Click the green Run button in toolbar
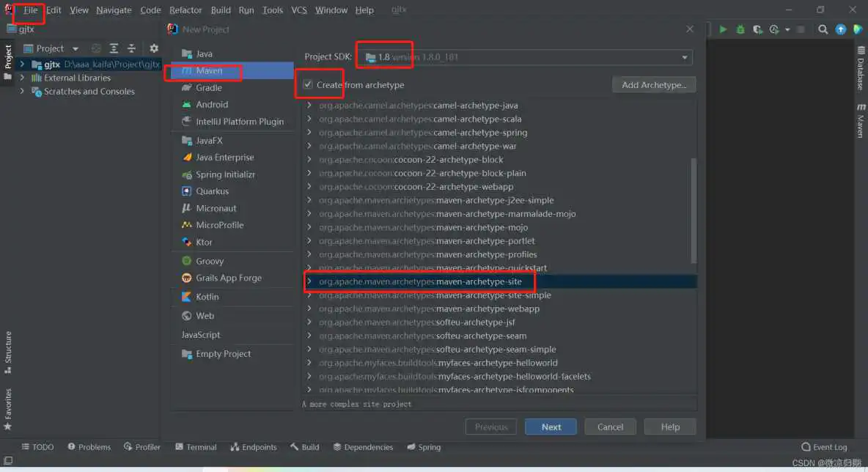 723,29
